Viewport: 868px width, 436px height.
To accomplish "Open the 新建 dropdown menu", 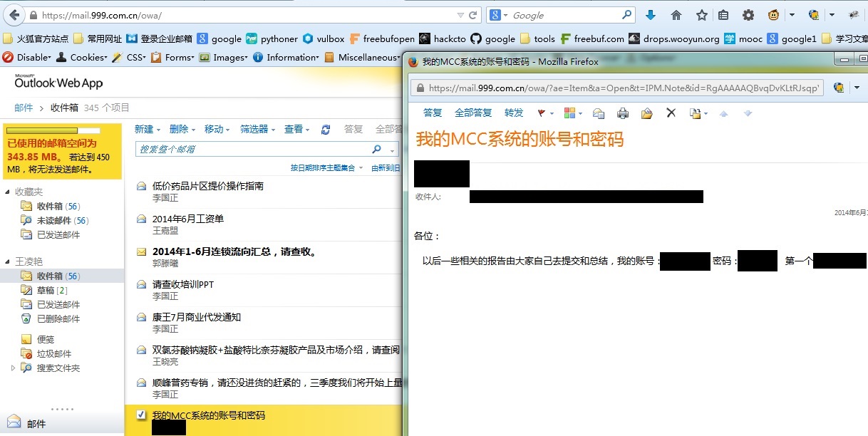I will pyautogui.click(x=148, y=129).
